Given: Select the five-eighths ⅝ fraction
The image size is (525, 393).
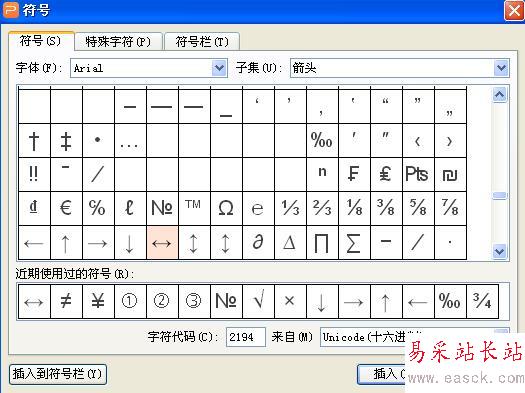Looking at the screenshot, I should (x=418, y=208).
